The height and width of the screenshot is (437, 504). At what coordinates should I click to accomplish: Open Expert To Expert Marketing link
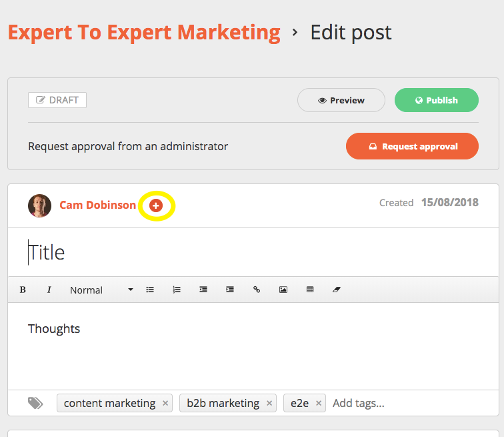coord(144,32)
